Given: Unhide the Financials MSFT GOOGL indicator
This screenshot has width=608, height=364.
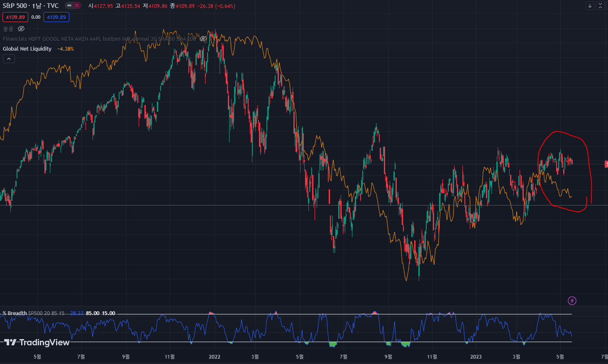Looking at the screenshot, I should tap(203, 39).
